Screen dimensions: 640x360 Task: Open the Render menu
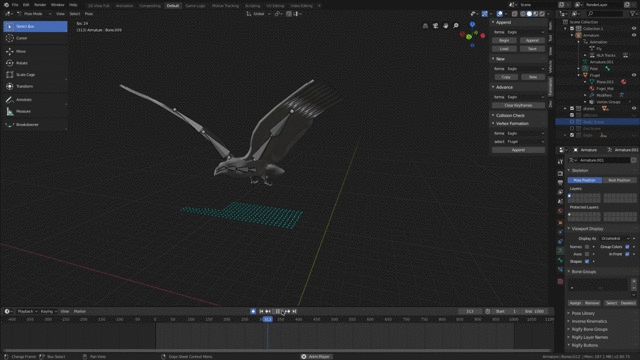(x=40, y=5)
